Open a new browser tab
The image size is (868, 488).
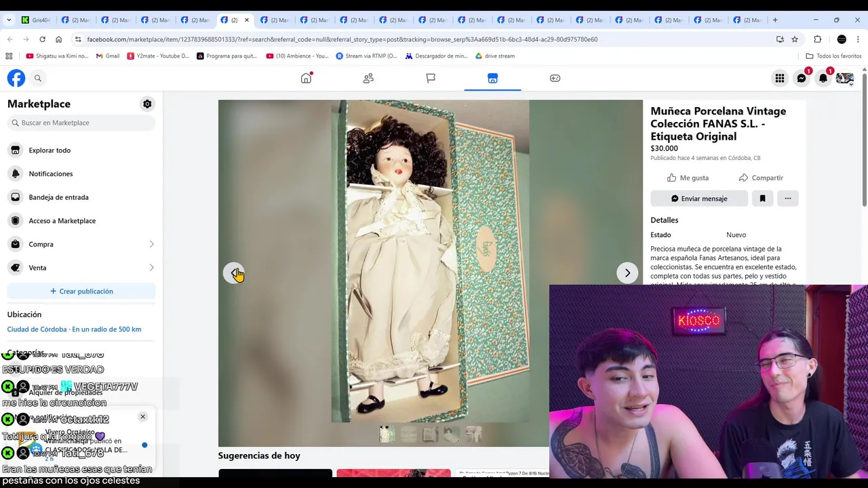775,20
